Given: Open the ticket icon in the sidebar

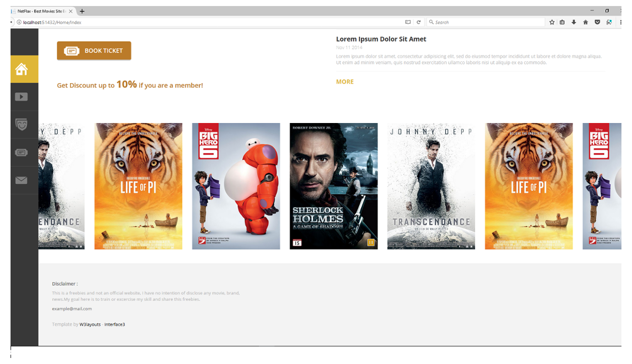Looking at the screenshot, I should pos(21,153).
